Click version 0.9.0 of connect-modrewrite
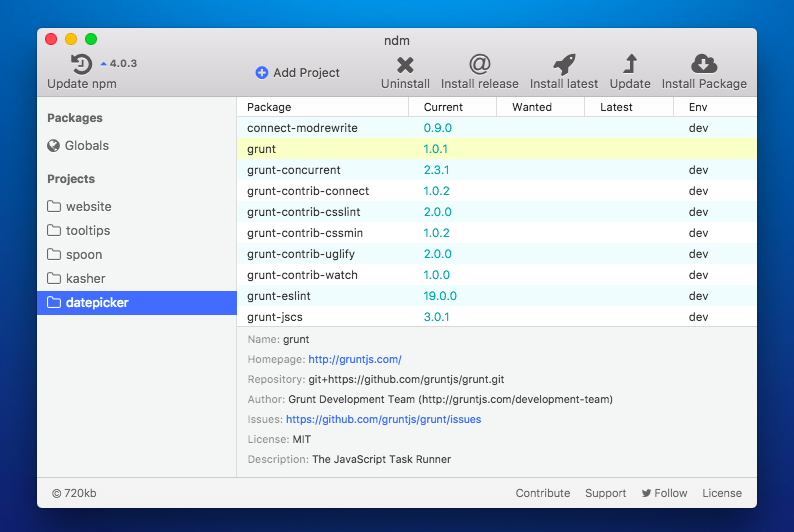 pyautogui.click(x=438, y=128)
